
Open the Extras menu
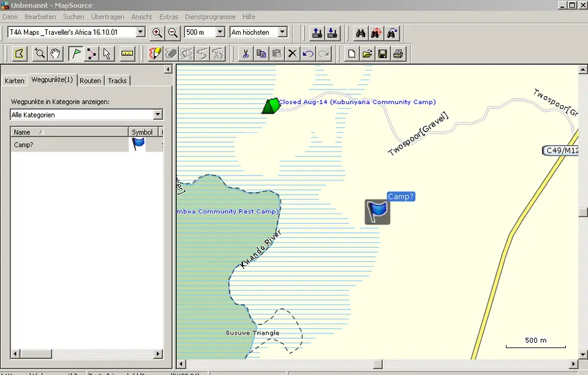pyautogui.click(x=168, y=17)
